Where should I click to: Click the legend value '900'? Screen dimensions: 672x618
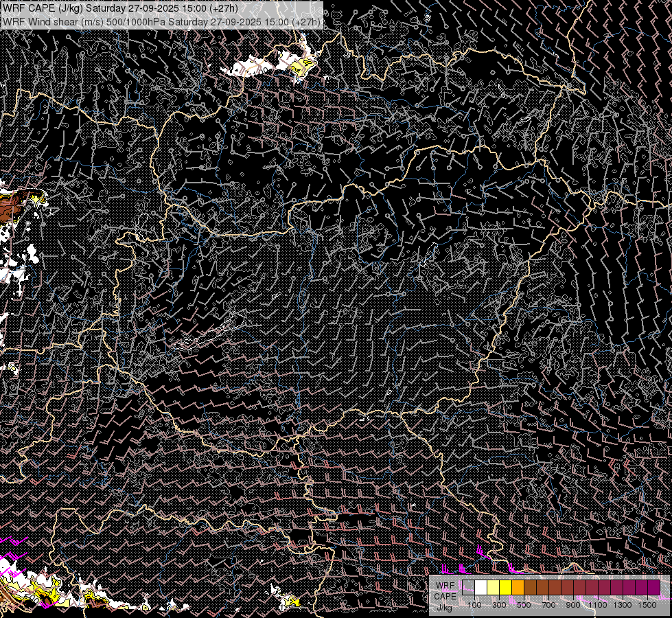tap(573, 605)
